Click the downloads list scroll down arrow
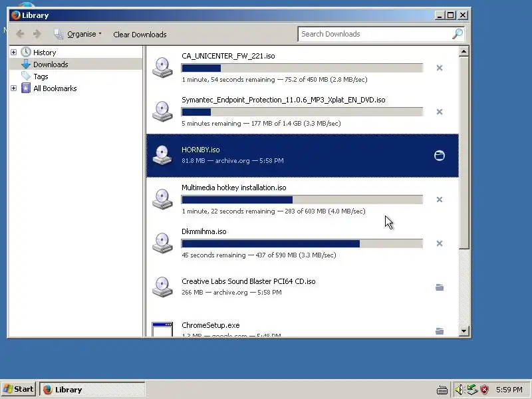532x399 pixels. click(464, 331)
